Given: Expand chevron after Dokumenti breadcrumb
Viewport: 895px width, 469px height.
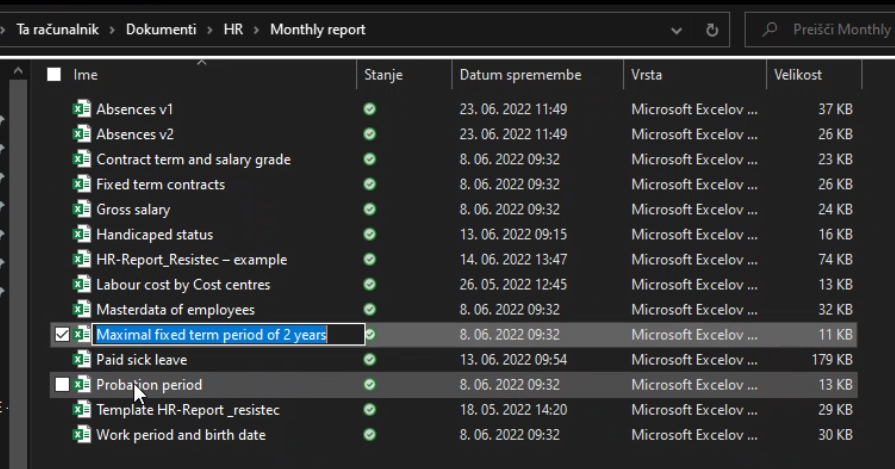Looking at the screenshot, I should [210, 30].
